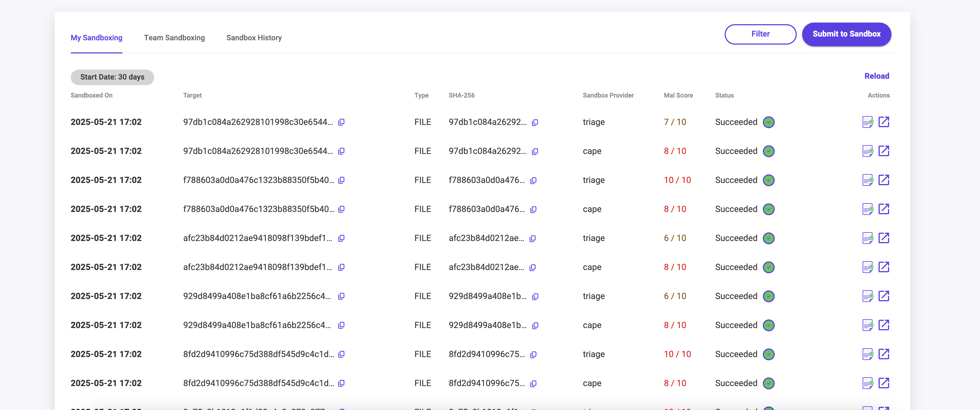Click Succeeded status icon on f788603a0d triage row
Image resolution: width=980 pixels, height=410 pixels.
[769, 180]
